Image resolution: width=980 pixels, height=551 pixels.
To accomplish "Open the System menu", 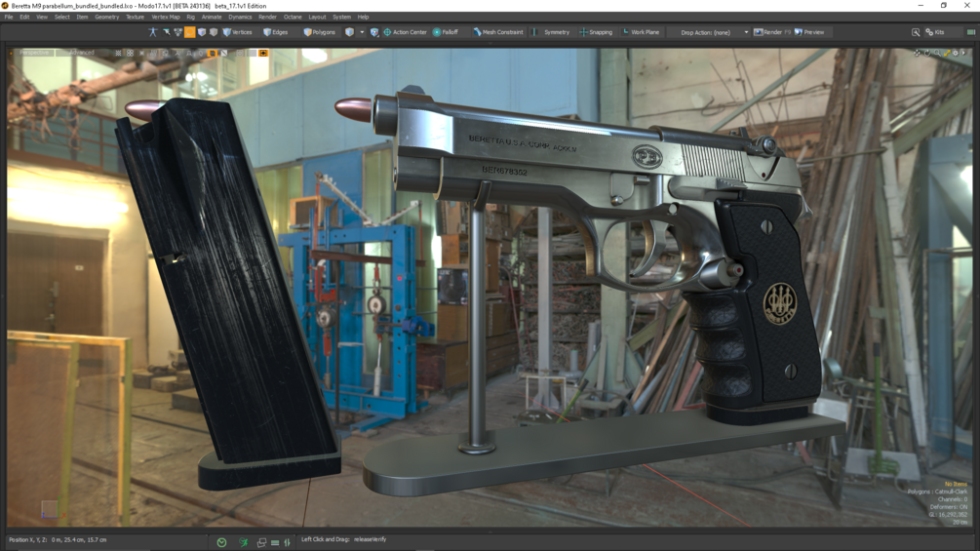I will pyautogui.click(x=341, y=17).
